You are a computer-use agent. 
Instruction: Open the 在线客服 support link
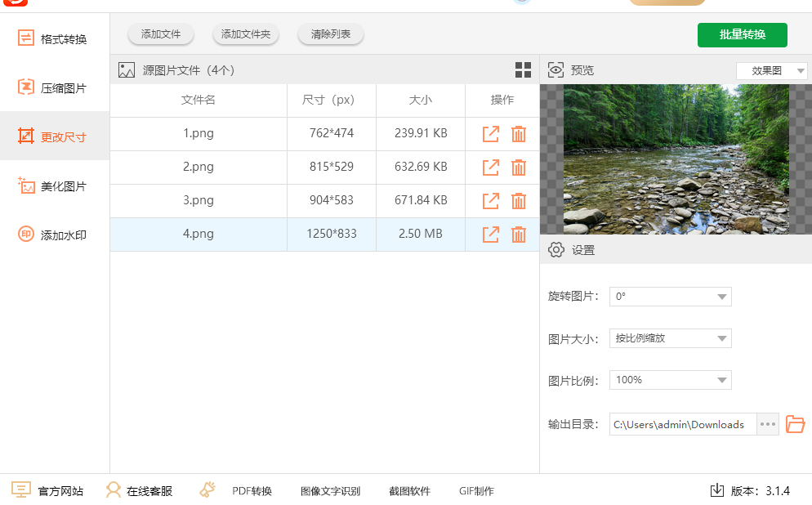click(149, 491)
